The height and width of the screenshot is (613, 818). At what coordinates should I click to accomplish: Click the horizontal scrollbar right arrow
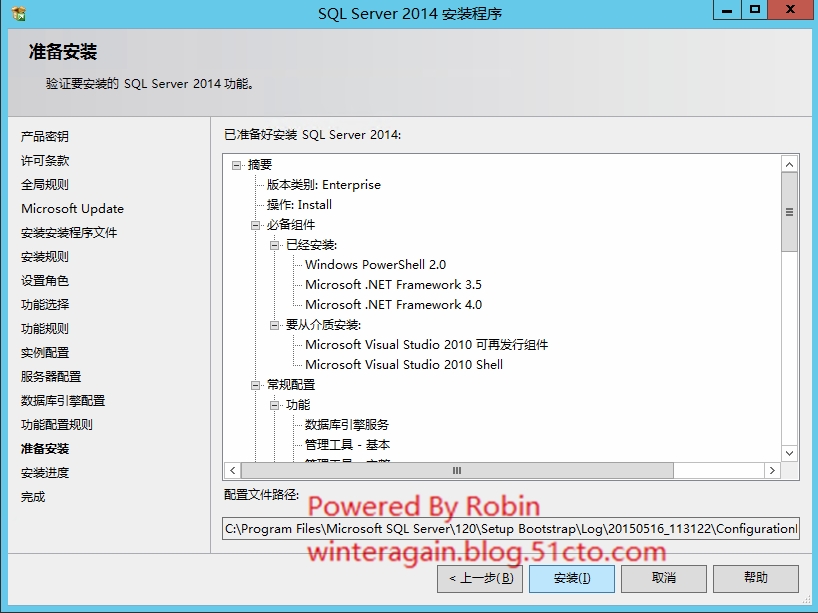click(772, 471)
